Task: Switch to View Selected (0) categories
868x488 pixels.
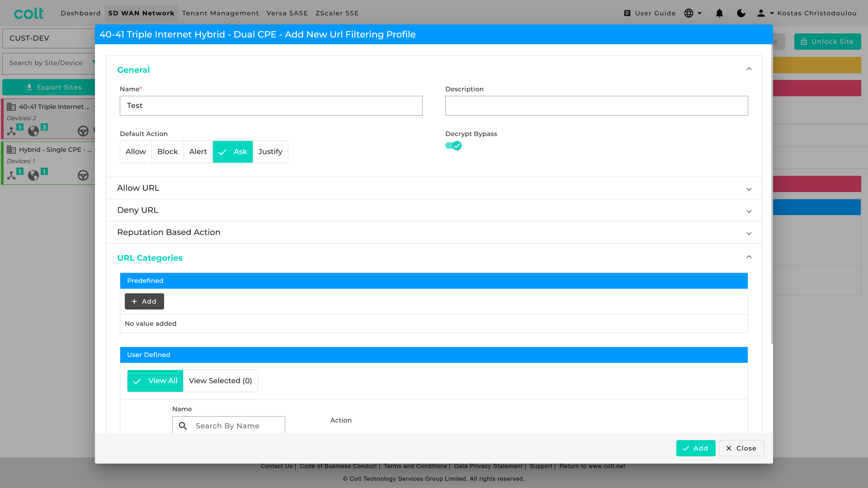Action: tap(220, 380)
